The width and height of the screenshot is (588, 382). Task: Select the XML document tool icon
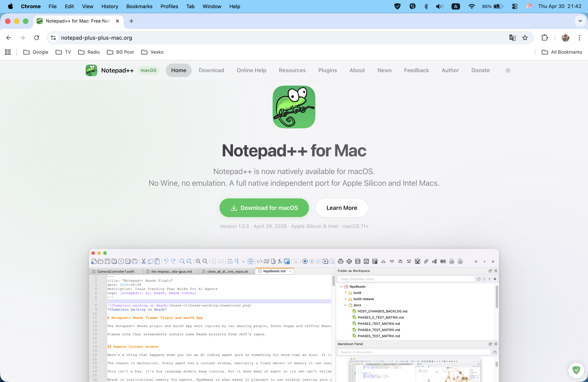point(460,261)
